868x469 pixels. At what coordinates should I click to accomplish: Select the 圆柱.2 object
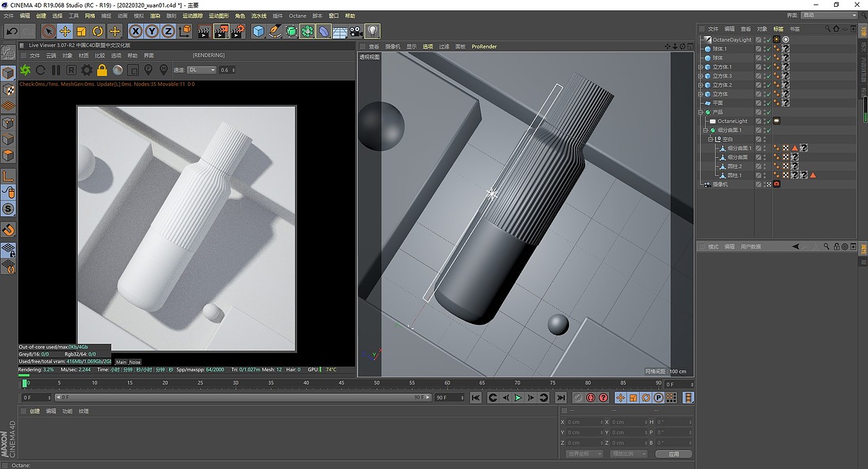coord(734,166)
